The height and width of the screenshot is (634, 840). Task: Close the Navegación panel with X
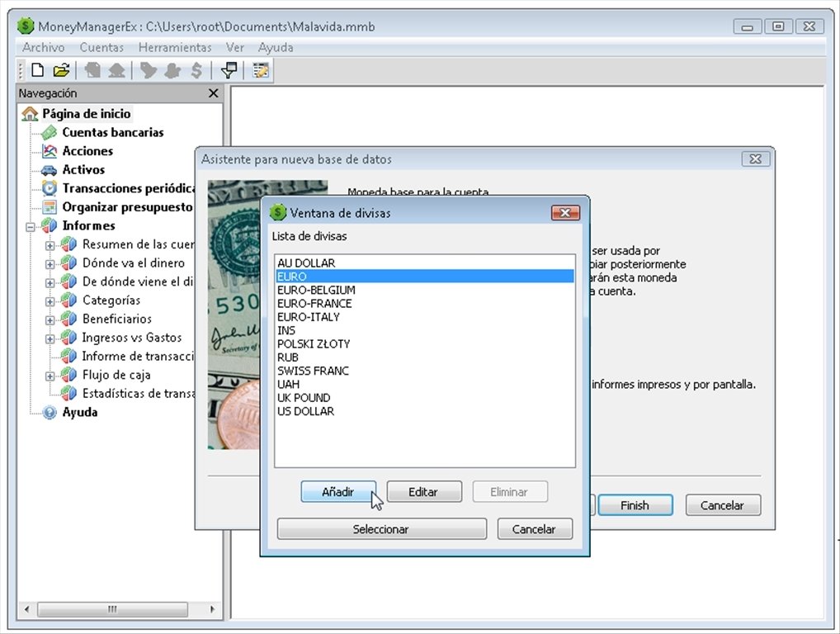(213, 93)
